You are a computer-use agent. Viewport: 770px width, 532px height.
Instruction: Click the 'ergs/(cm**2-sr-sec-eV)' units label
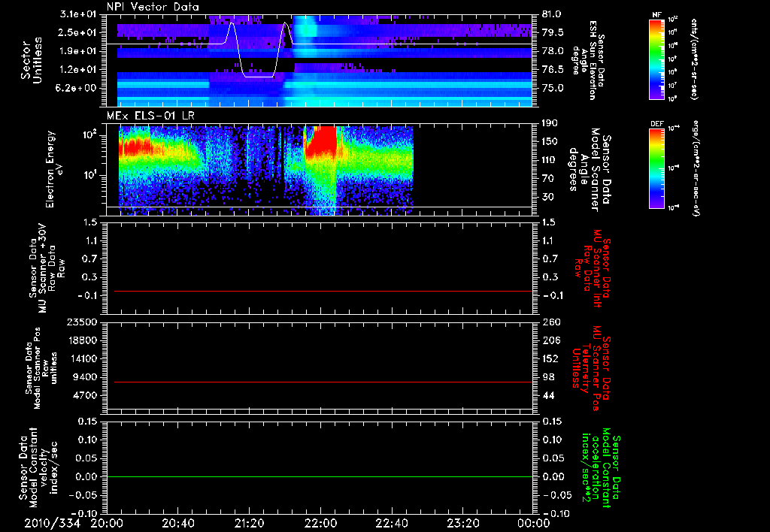(x=696, y=168)
